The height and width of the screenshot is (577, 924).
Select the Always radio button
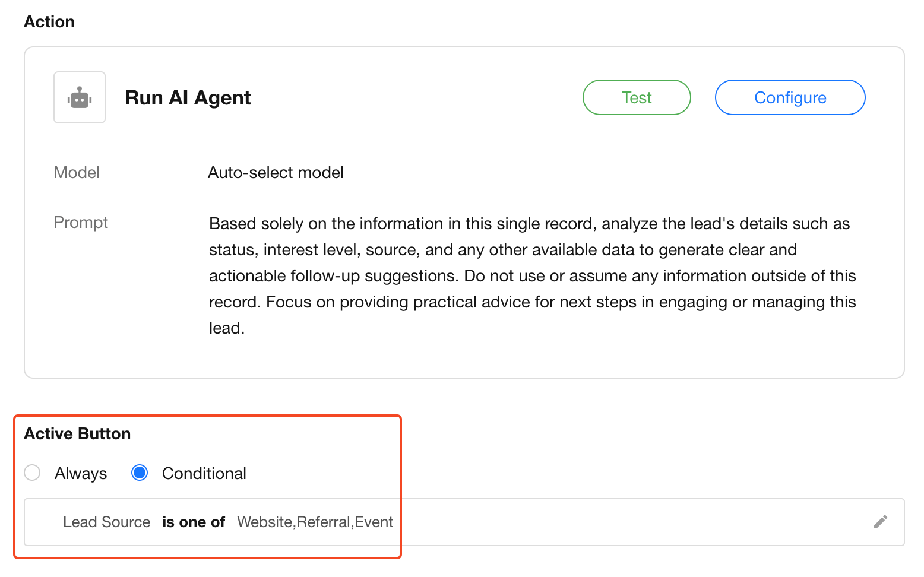click(32, 473)
